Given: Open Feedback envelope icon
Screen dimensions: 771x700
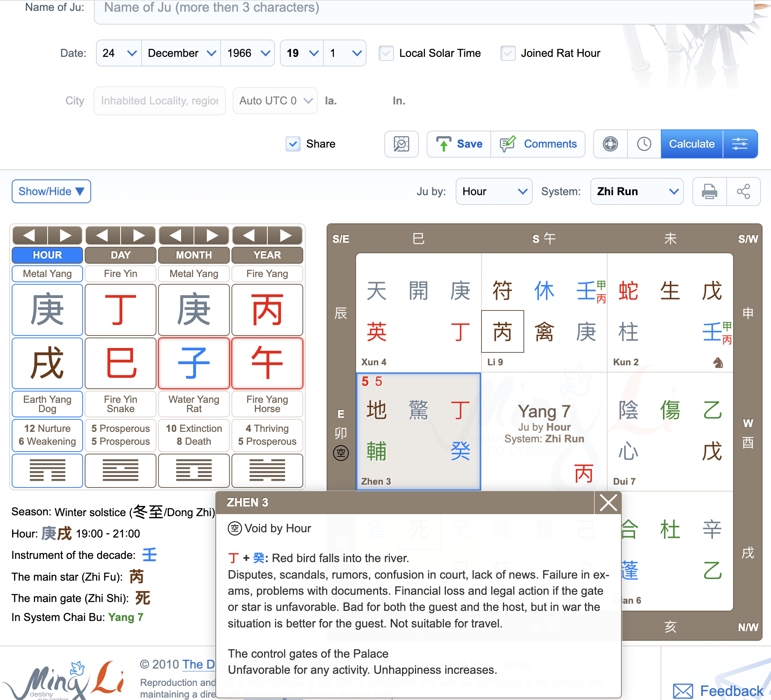Looking at the screenshot, I should pos(683,691).
